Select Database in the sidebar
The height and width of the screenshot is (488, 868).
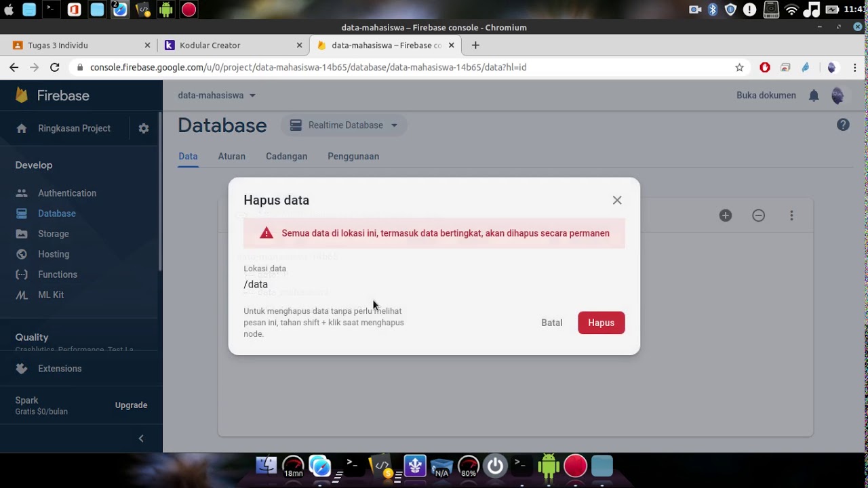57,213
